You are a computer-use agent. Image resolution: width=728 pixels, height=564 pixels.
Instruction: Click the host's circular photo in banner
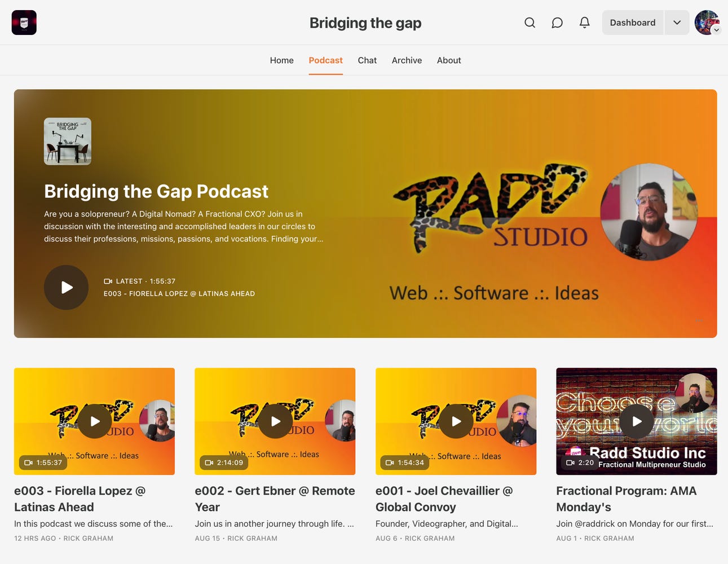[x=649, y=212]
